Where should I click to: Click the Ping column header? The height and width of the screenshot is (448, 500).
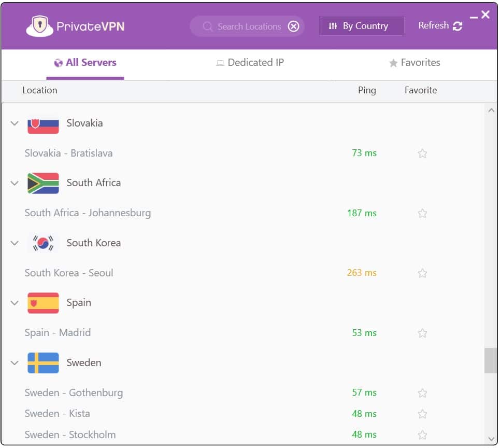pos(367,91)
